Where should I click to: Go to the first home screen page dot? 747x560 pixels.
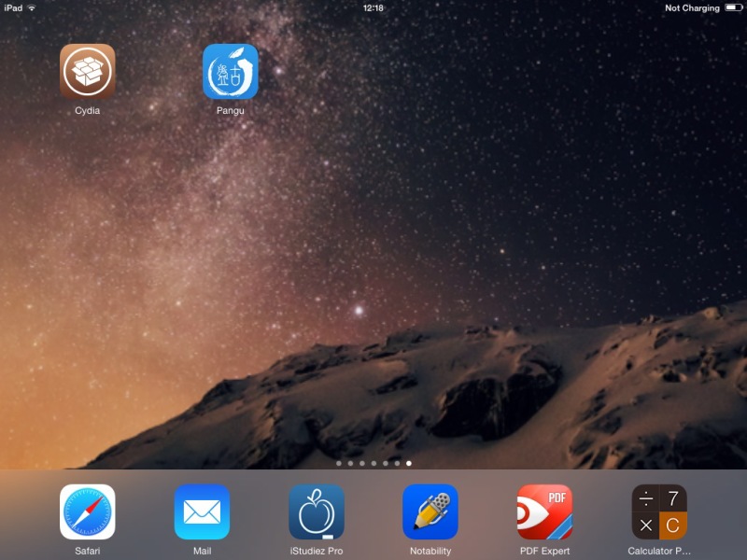tap(339, 463)
